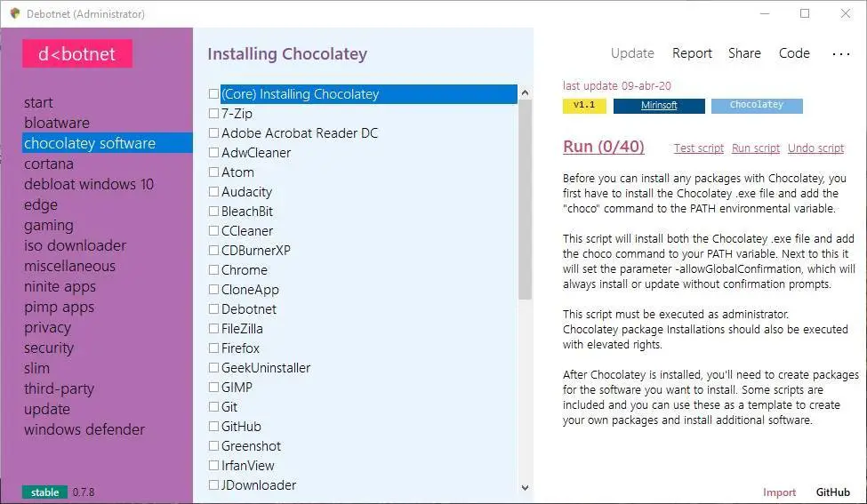Click the Share option
The height and width of the screenshot is (504, 867).
point(744,53)
